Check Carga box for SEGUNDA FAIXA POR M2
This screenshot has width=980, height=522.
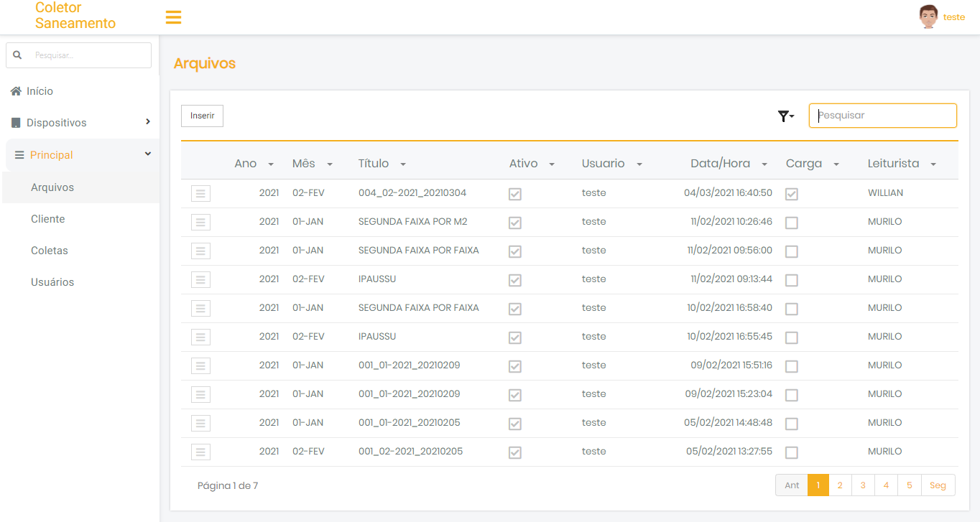791,223
